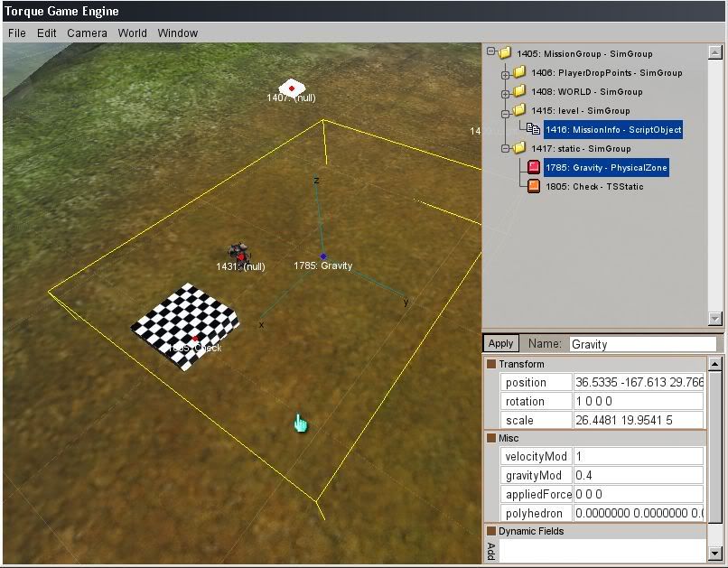Click the gravityMod value field
728x568 pixels.
coord(638,475)
